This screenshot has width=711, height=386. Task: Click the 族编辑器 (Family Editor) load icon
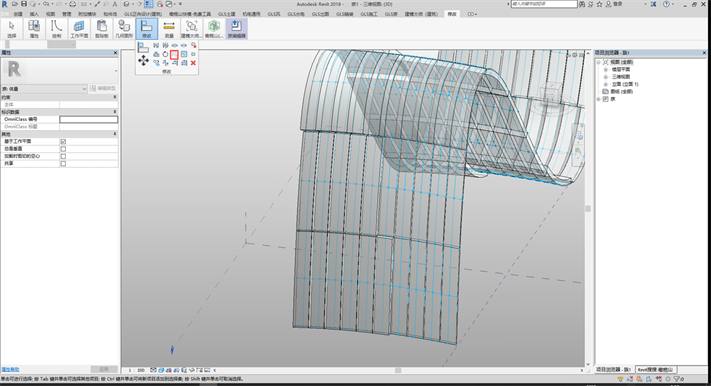click(x=236, y=29)
